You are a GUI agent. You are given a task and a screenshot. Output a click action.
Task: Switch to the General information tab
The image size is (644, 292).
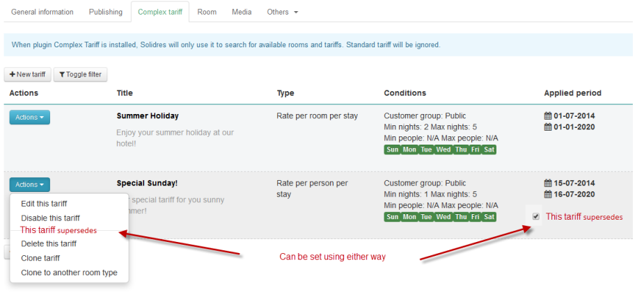point(42,13)
